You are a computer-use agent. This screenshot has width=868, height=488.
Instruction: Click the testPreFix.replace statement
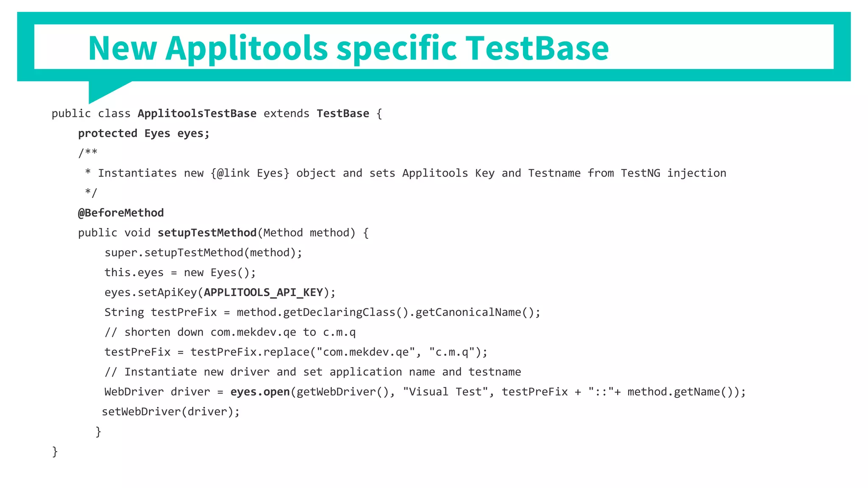coord(296,352)
